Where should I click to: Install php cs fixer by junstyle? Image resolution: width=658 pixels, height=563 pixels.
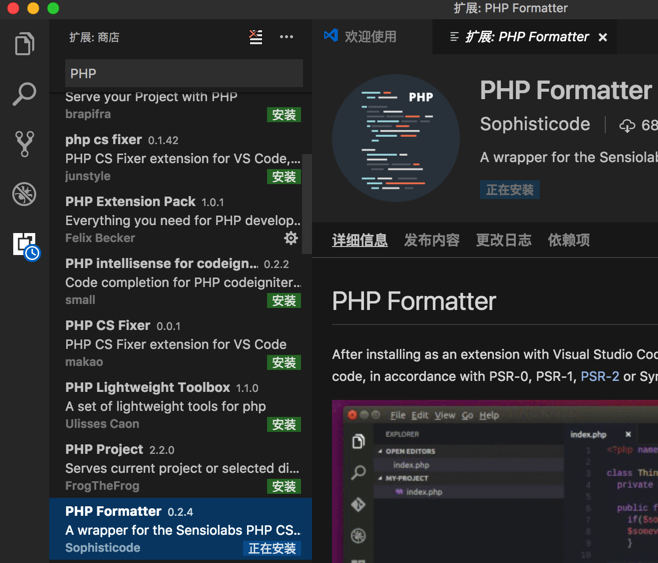coord(284,177)
